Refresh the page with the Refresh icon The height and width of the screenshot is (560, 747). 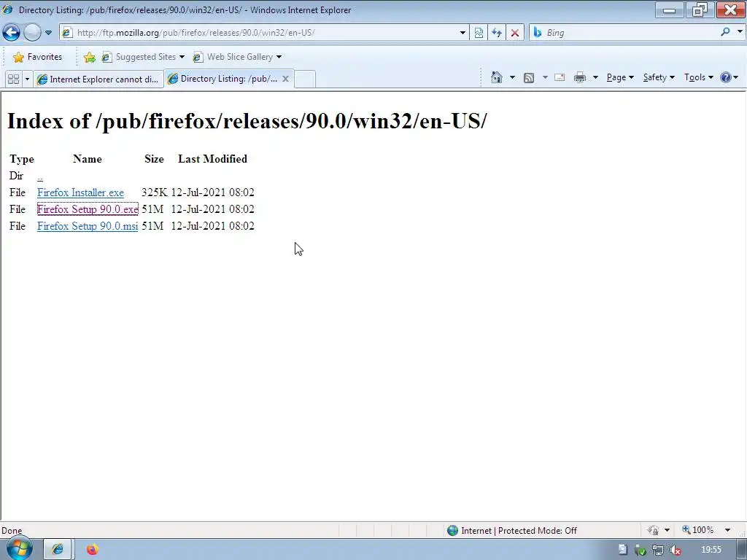(x=496, y=32)
